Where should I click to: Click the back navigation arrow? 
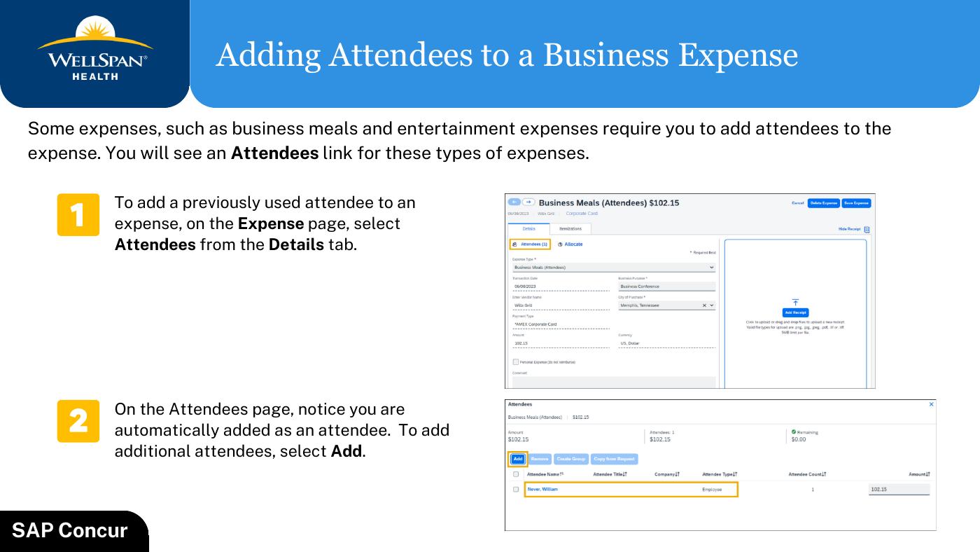pos(514,202)
